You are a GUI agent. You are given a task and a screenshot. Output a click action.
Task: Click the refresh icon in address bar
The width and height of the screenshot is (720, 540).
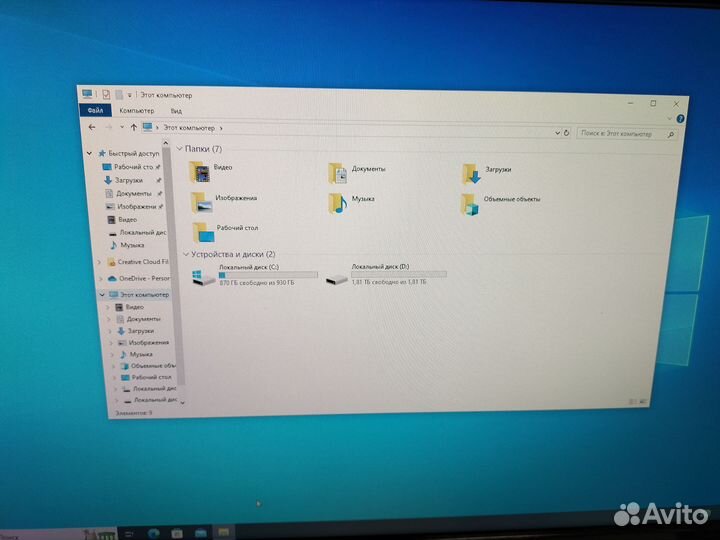567,133
